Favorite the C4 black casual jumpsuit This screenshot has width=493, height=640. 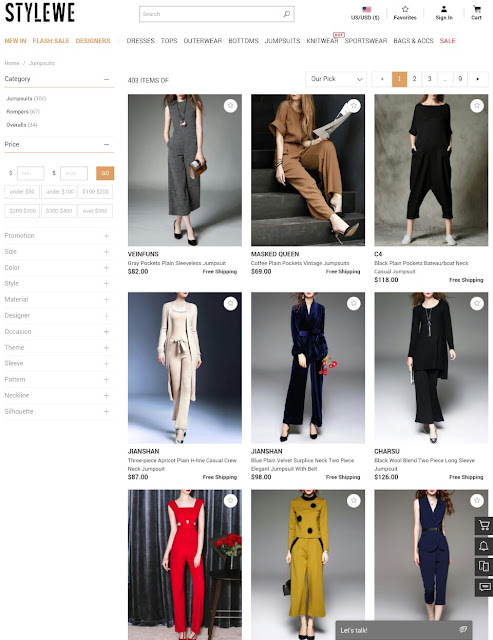477,106
